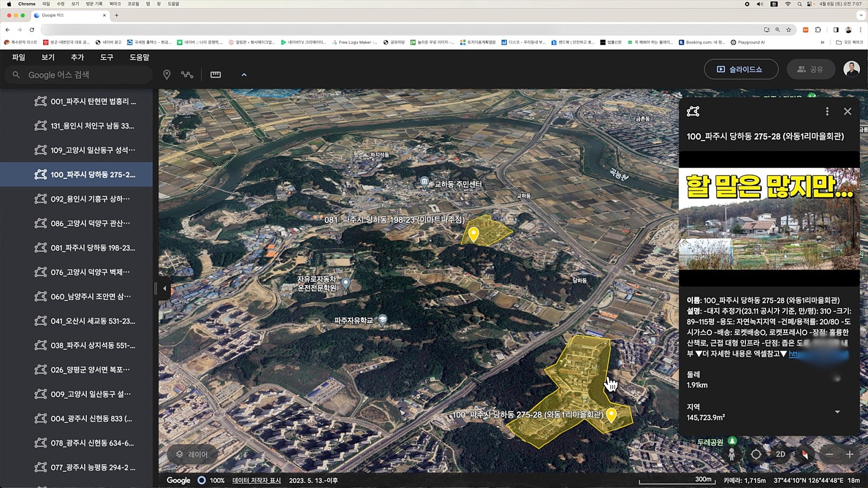Viewport: 868px width, 488px height.
Task: Zoom in with the plus button
Action: tap(850, 454)
